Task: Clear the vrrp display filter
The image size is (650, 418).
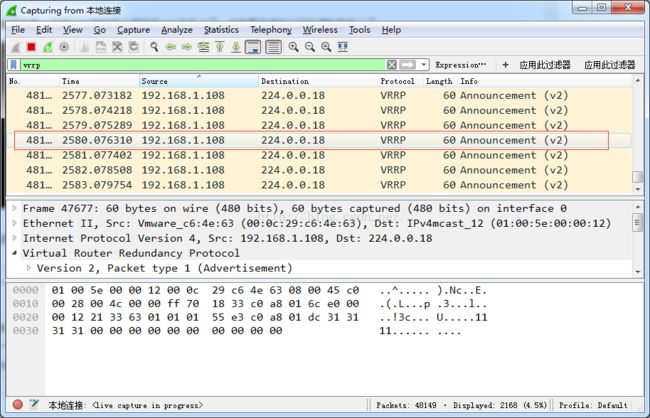Action: [x=392, y=65]
